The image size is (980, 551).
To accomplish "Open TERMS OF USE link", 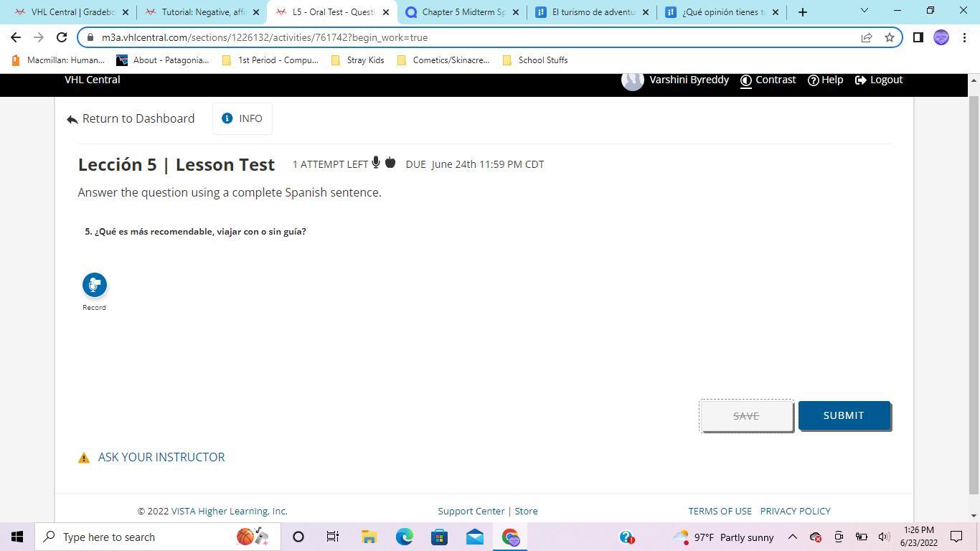I will 720,511.
